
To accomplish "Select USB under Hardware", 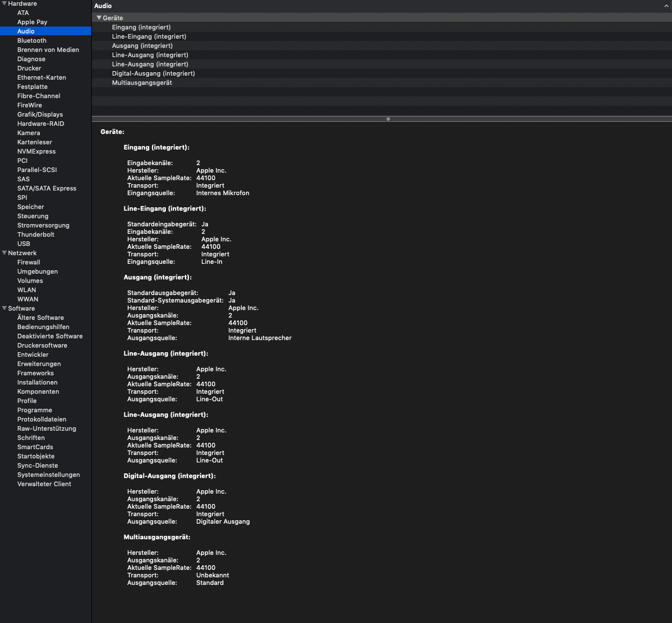I will click(x=24, y=244).
